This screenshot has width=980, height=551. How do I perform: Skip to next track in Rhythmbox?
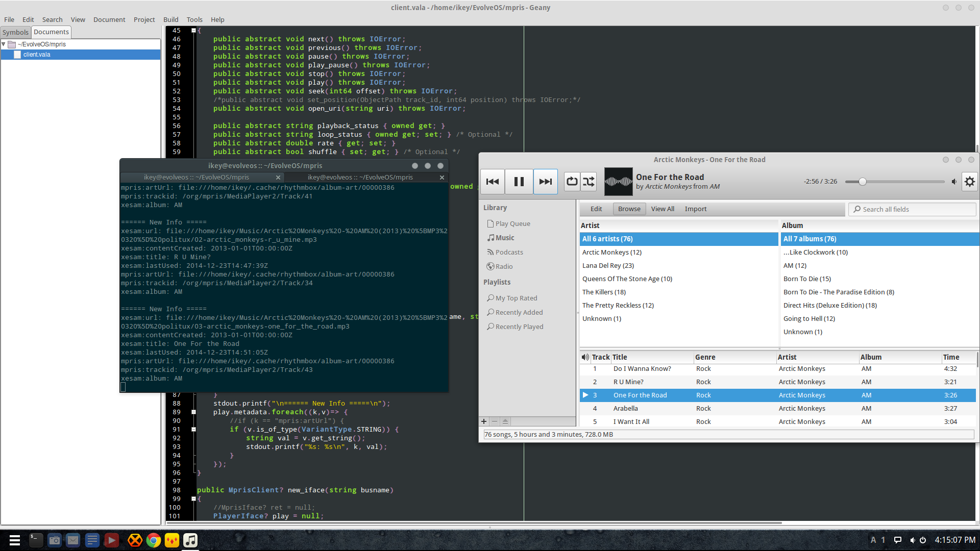(x=546, y=182)
